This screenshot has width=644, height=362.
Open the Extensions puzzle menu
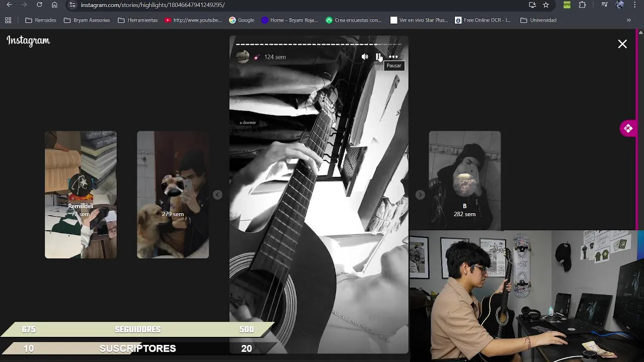(x=582, y=5)
